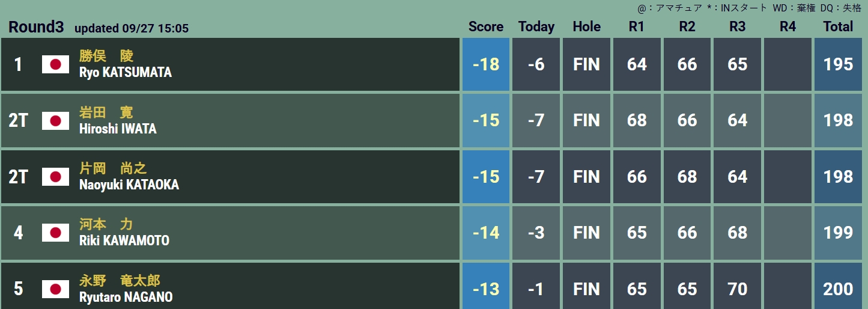Viewport: 868px width, 309px height.
Task: Click Japan flag icon beside Ryo KATSUMATA
Action: [55, 64]
